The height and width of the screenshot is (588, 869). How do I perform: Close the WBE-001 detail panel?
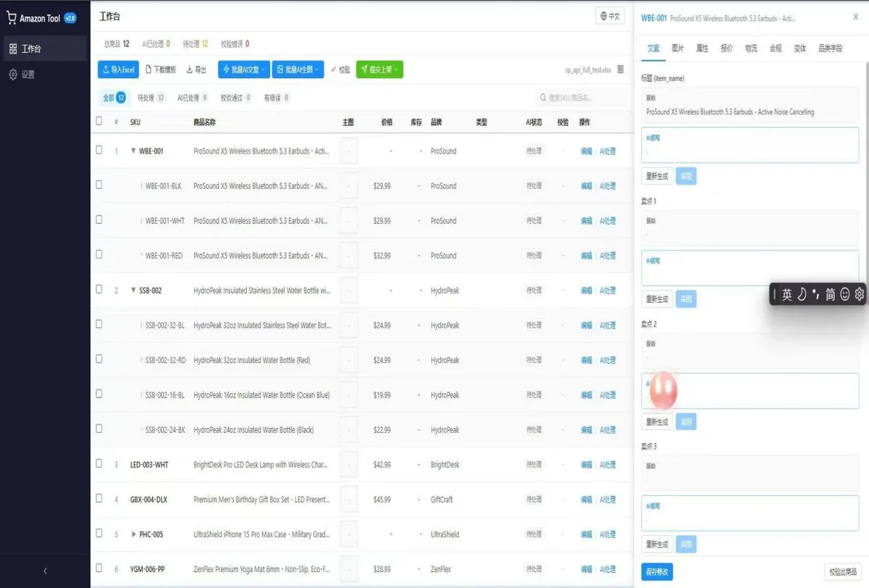(x=856, y=17)
